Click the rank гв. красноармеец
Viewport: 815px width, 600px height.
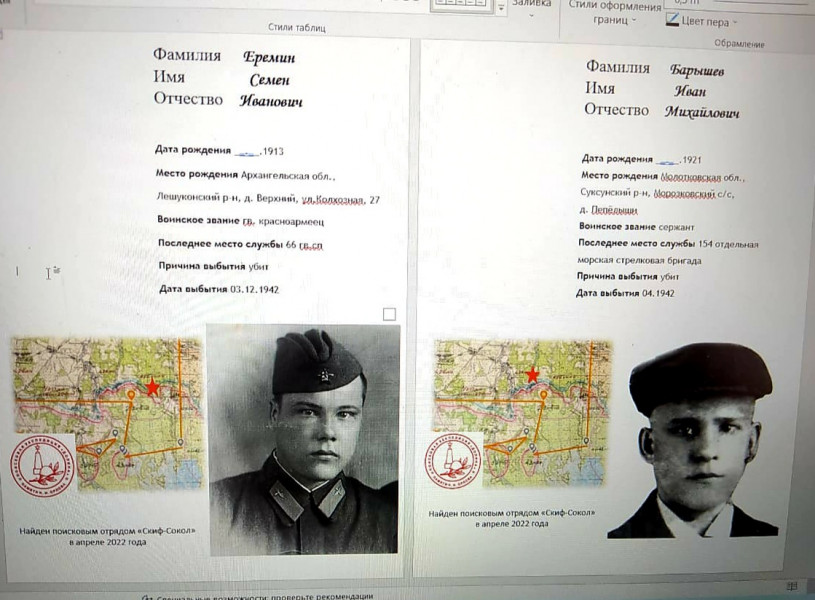pos(283,222)
